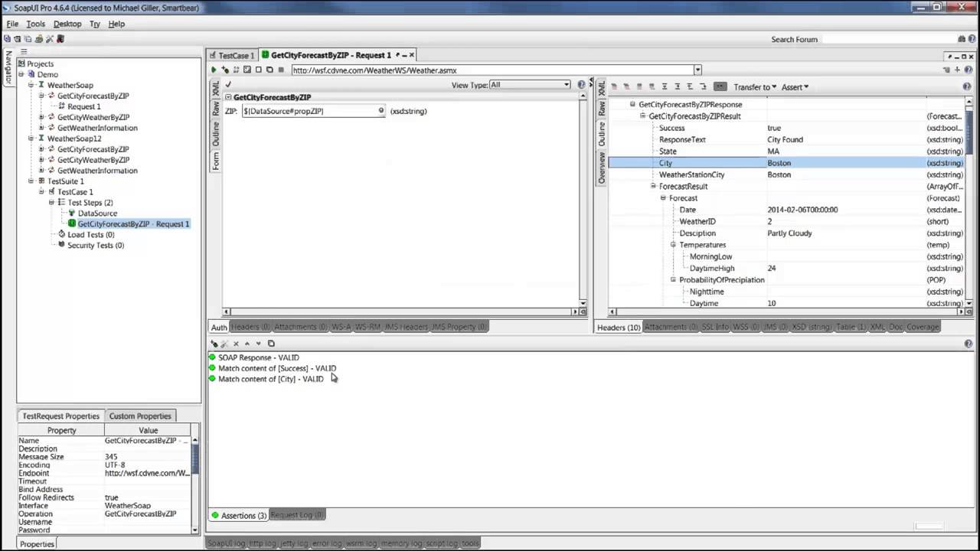The width and height of the screenshot is (980, 551).
Task: Select Overview response view tab
Action: (x=602, y=168)
